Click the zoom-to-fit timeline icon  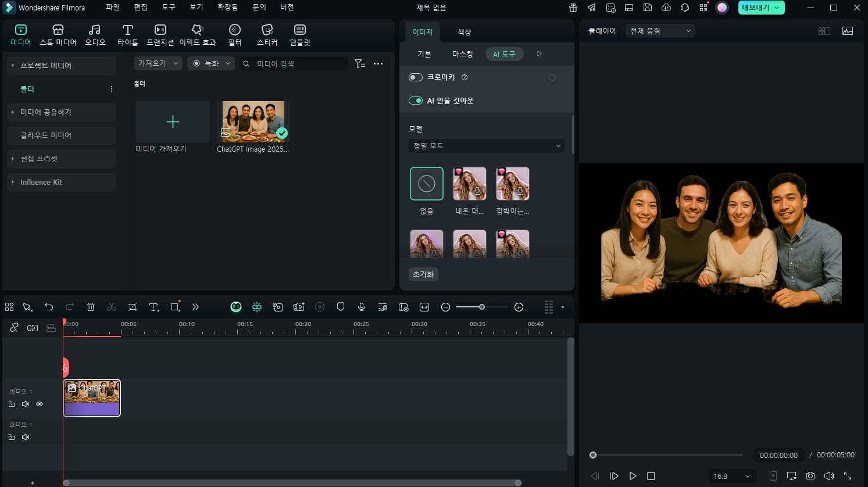coord(424,307)
